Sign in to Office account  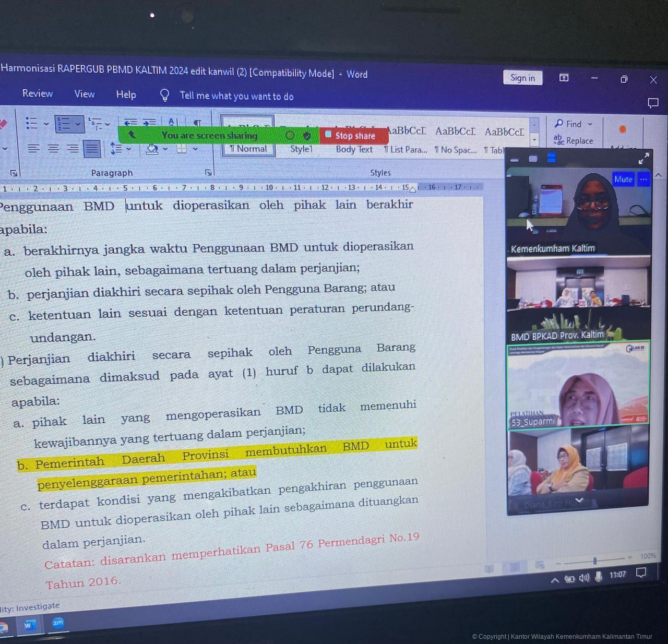pyautogui.click(x=522, y=78)
